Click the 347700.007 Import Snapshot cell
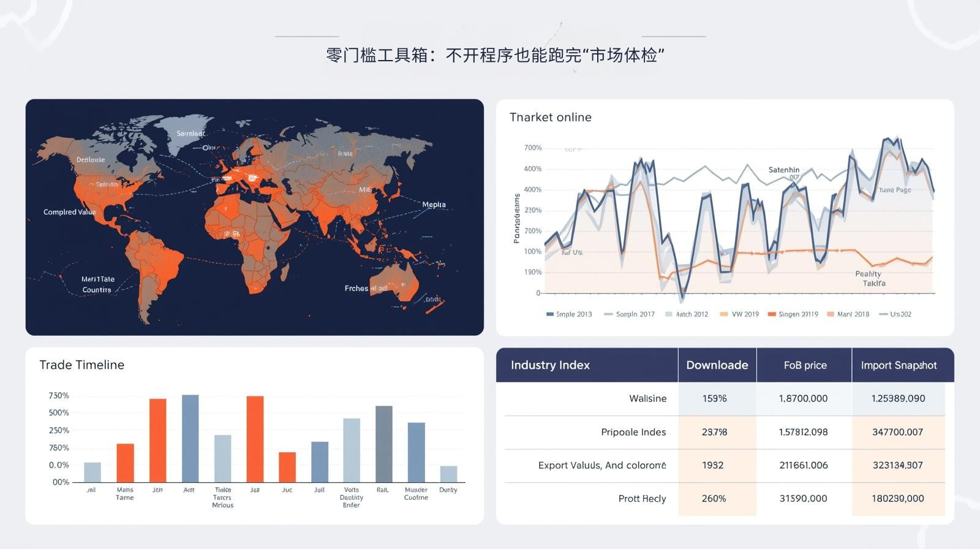 pos(897,432)
